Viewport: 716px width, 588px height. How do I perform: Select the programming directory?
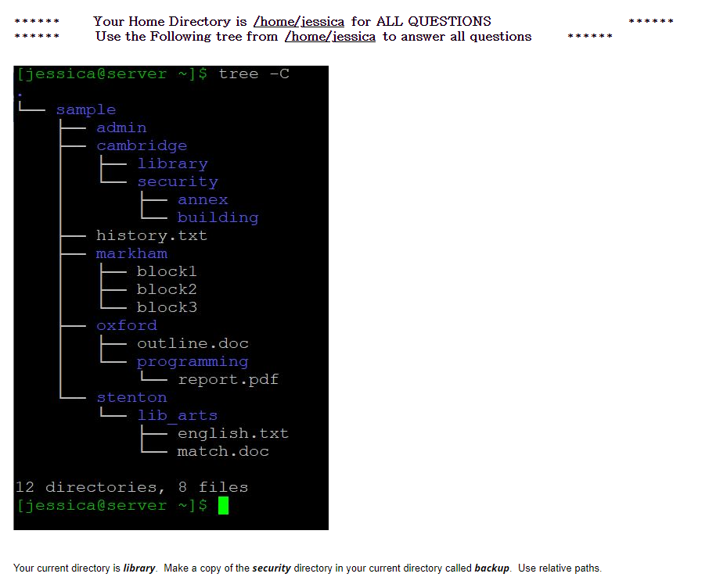(192, 361)
